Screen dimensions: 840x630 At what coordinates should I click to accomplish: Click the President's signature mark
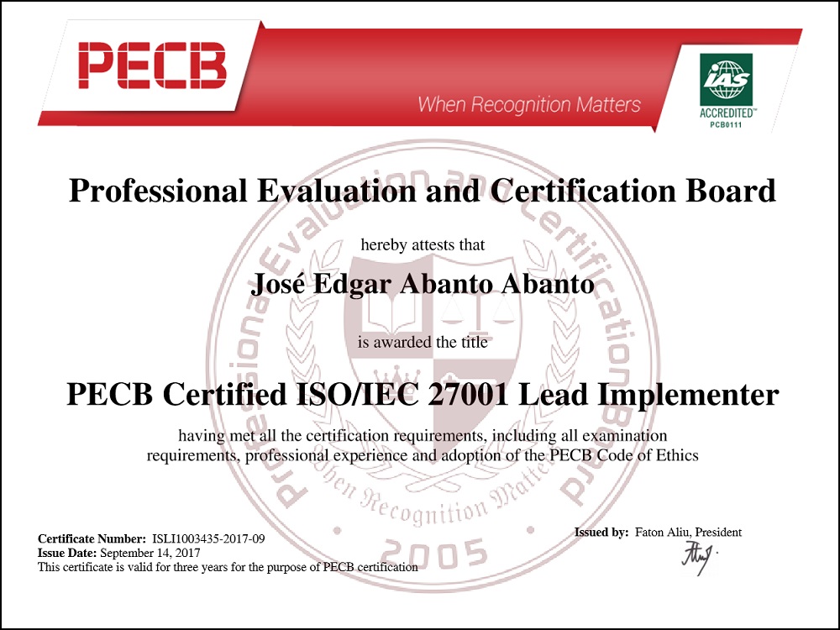(699, 557)
